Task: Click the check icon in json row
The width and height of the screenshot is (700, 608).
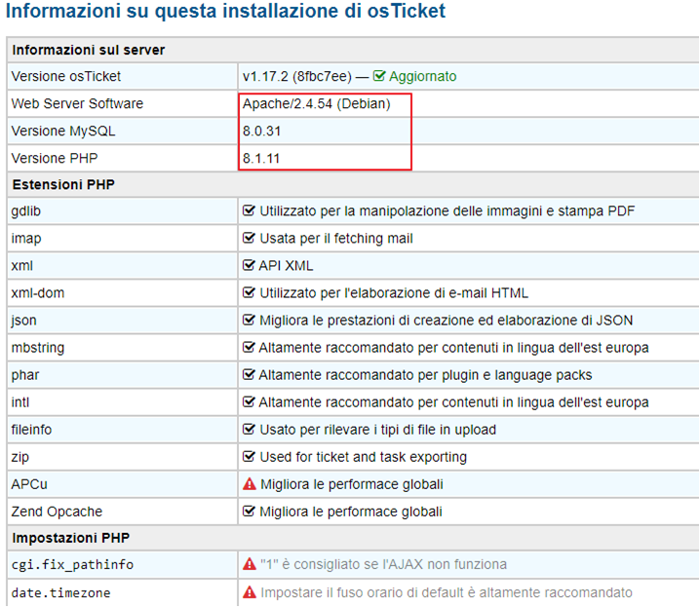Action: (249, 320)
